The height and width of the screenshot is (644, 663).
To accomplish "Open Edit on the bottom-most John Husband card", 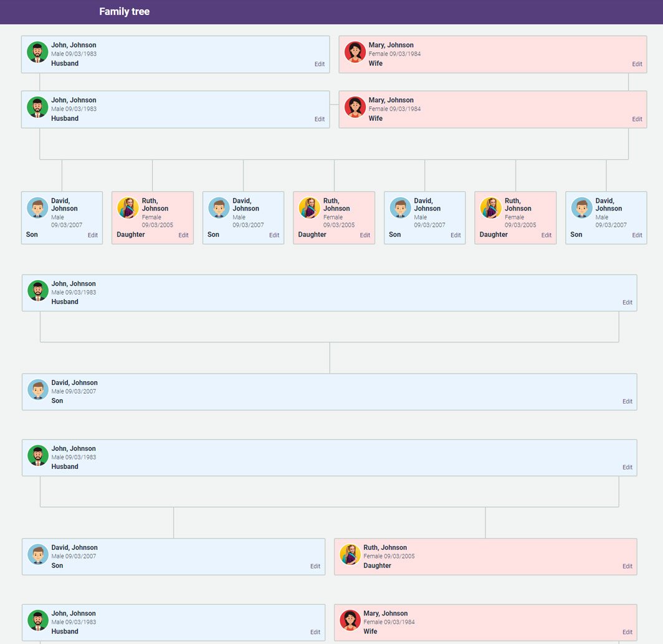I will [315, 632].
